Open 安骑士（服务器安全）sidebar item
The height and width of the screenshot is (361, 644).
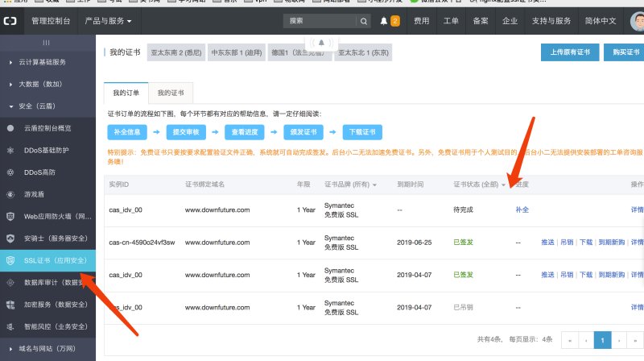click(47, 238)
